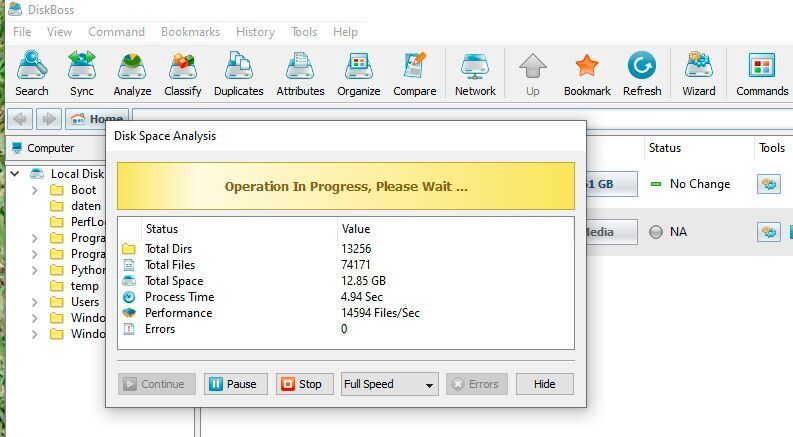
Task: Select the Process Time row
Action: [x=346, y=297]
